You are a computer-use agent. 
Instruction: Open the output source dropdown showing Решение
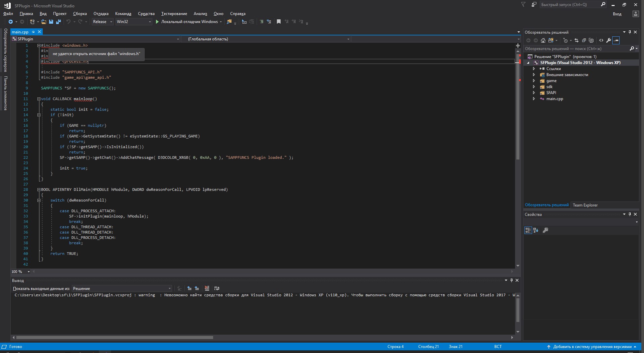pyautogui.click(x=122, y=289)
